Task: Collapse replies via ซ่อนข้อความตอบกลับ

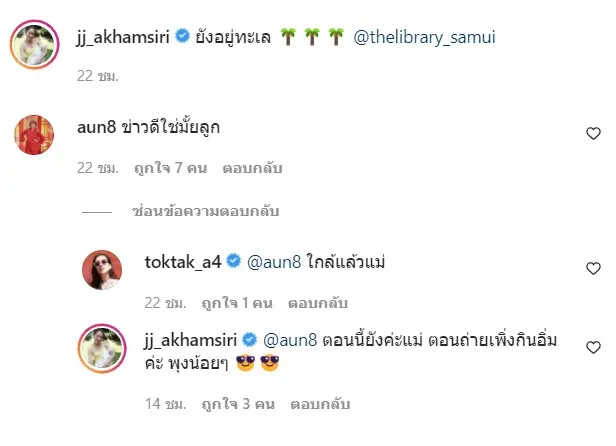Action: pyautogui.click(x=205, y=211)
